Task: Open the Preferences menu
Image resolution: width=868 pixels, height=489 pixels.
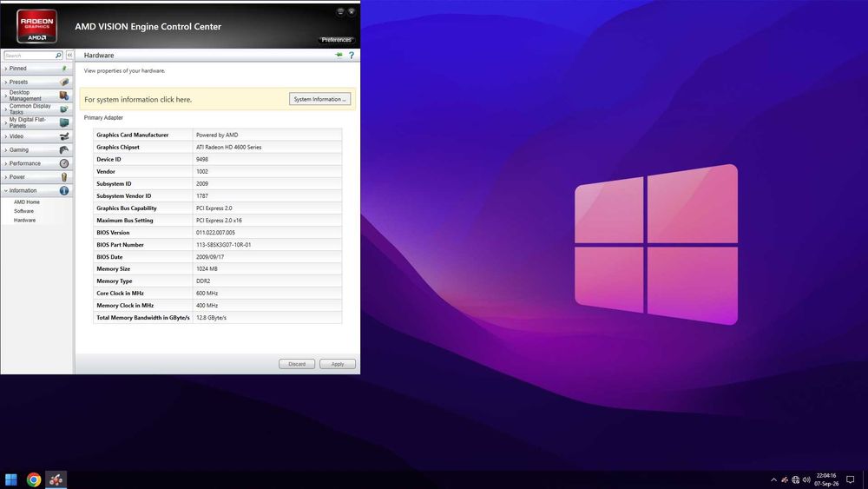Action: (x=337, y=40)
